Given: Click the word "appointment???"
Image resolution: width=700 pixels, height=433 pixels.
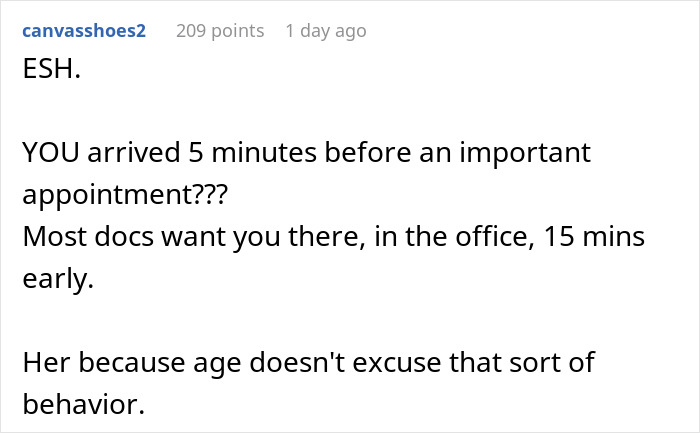Looking at the screenshot, I should click(124, 196).
